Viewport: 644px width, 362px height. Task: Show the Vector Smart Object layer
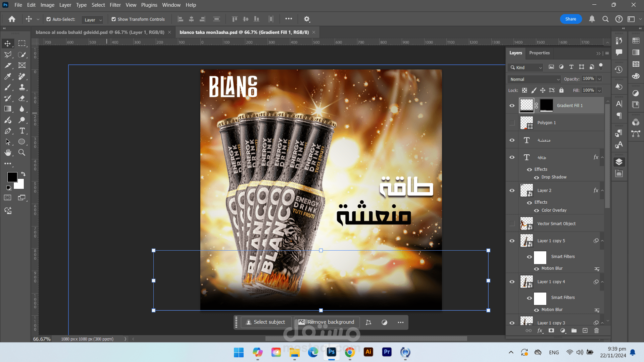coord(512,224)
